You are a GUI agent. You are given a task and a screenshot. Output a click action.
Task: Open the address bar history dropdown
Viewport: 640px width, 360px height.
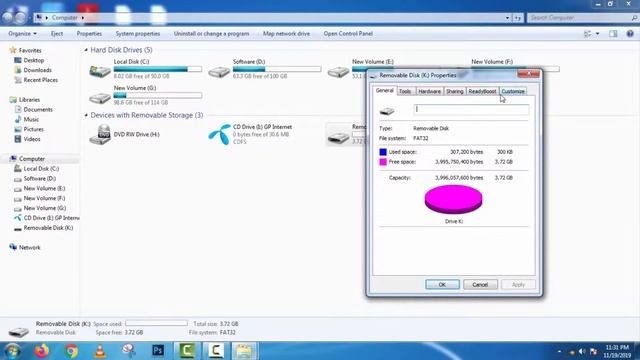[507, 18]
